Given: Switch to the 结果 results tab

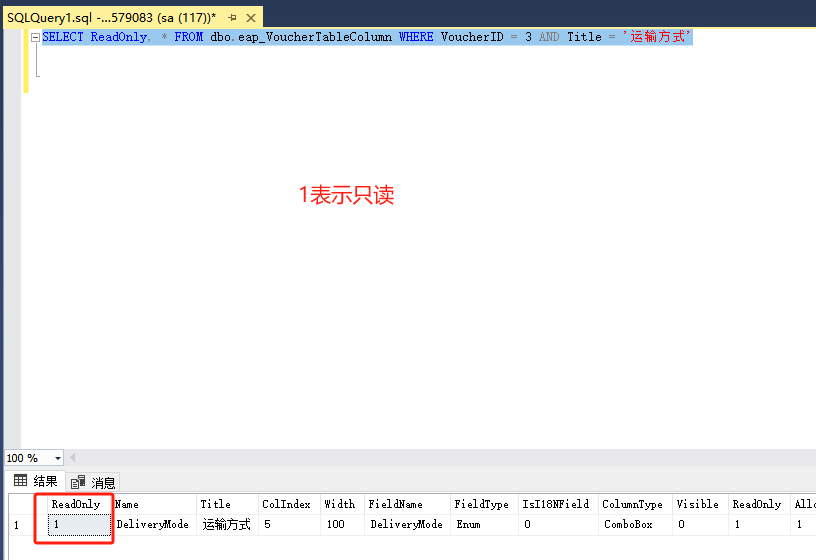Looking at the screenshot, I should [x=35, y=481].
